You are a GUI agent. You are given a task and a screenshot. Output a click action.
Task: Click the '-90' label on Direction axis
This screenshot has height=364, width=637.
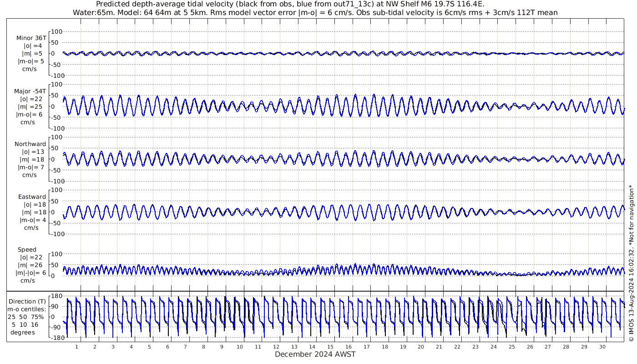(x=57, y=327)
